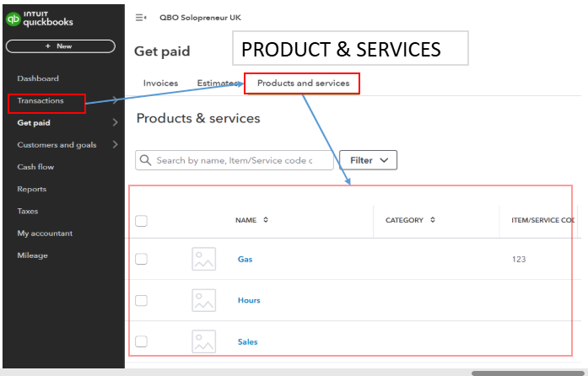Click the horizontal scrollbar at the bottom
588x376 pixels.
click(529, 373)
